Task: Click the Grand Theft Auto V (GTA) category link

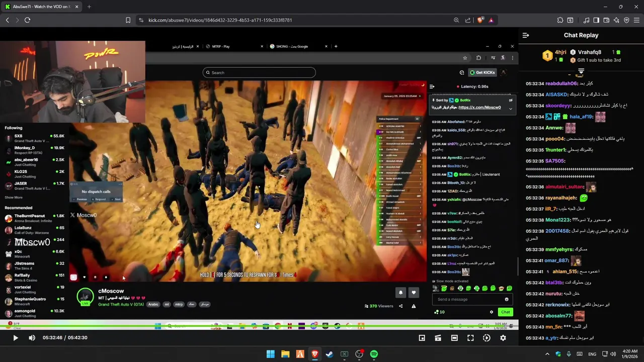Action: [121, 305]
